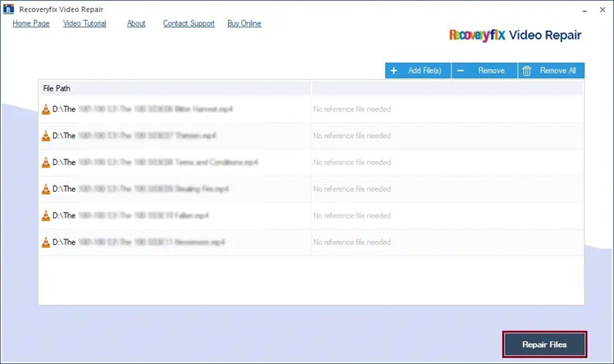Screen dimensions: 614x364
Task: Click the VLC icon for Thirteen.mp4 row
Action: tap(45, 136)
